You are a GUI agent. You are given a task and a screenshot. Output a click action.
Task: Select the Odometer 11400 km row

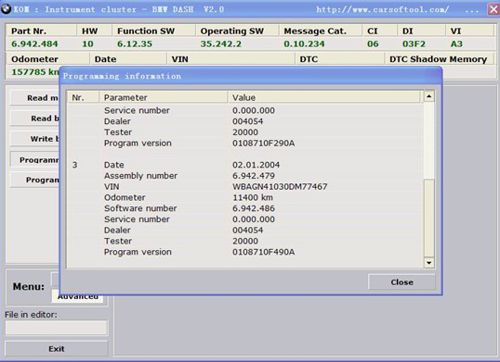pos(245,198)
